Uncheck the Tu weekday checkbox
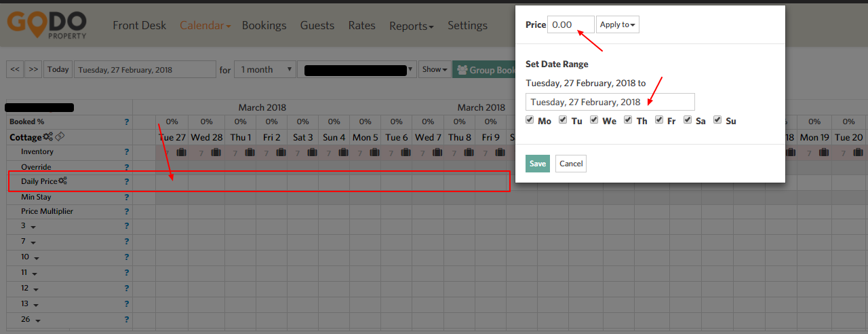 coord(563,120)
